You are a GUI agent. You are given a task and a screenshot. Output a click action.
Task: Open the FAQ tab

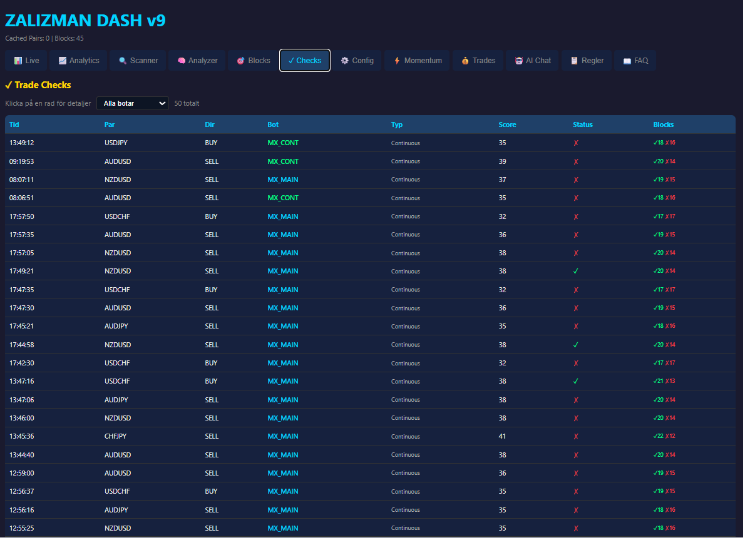(x=635, y=61)
